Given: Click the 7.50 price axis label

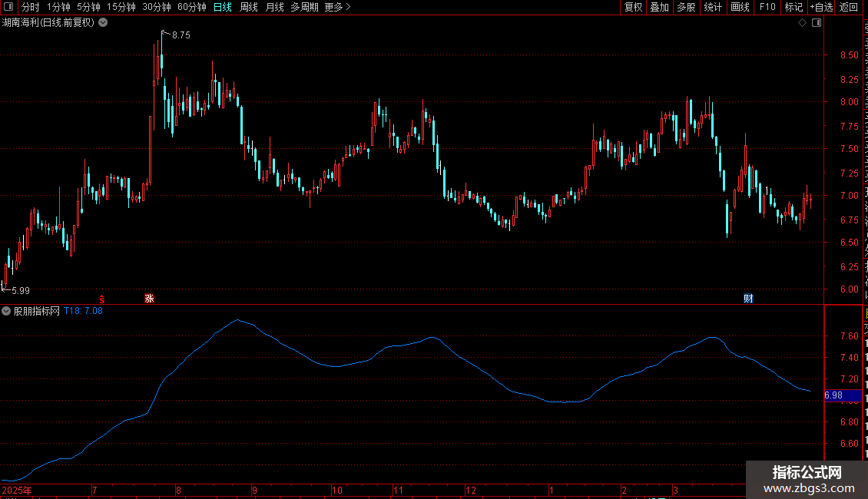Looking at the screenshot, I should [x=849, y=148].
